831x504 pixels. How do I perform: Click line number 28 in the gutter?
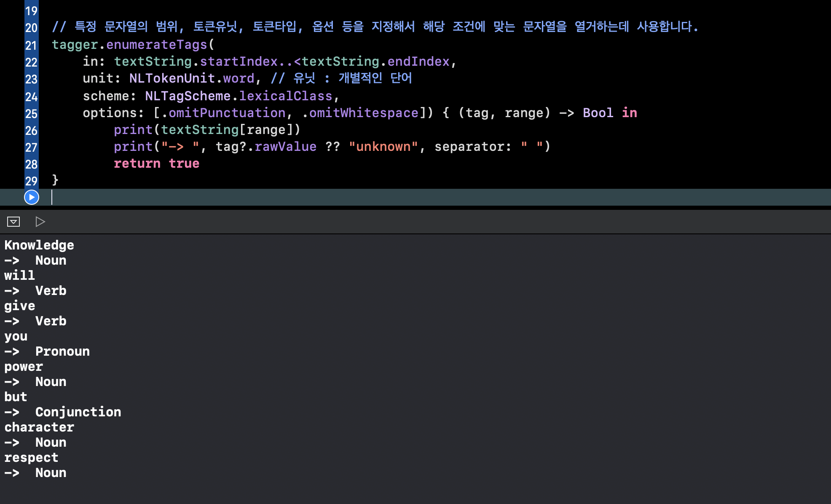(x=31, y=164)
